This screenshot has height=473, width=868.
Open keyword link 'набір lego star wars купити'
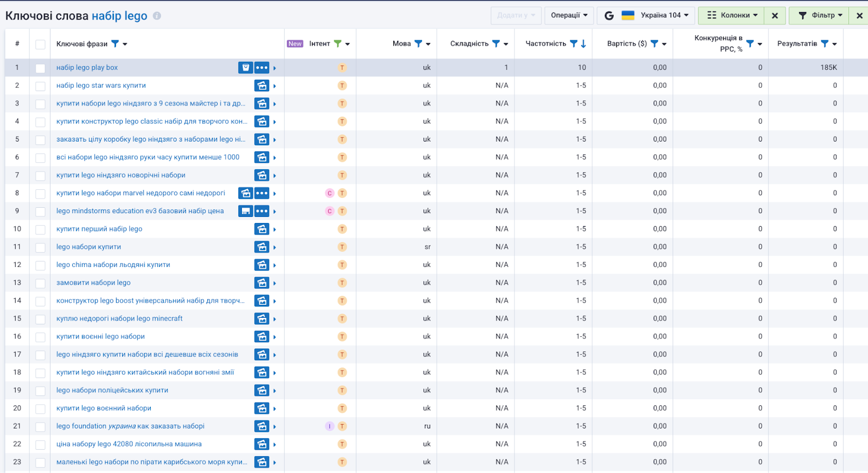tap(101, 86)
